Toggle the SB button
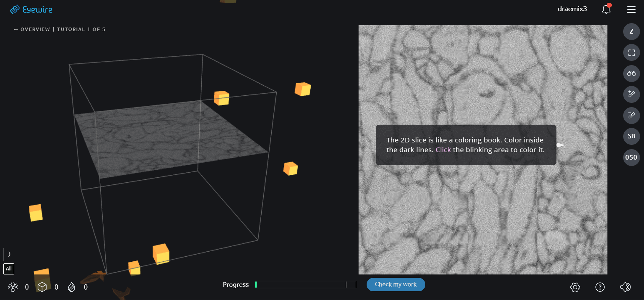The height and width of the screenshot is (300, 644). 631,136
